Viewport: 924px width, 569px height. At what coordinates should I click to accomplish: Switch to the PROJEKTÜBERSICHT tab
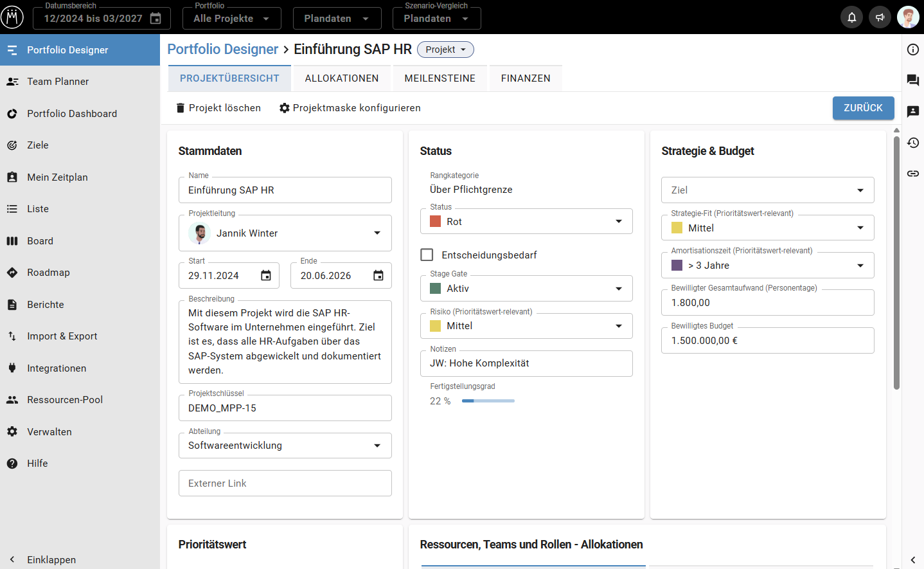click(229, 78)
